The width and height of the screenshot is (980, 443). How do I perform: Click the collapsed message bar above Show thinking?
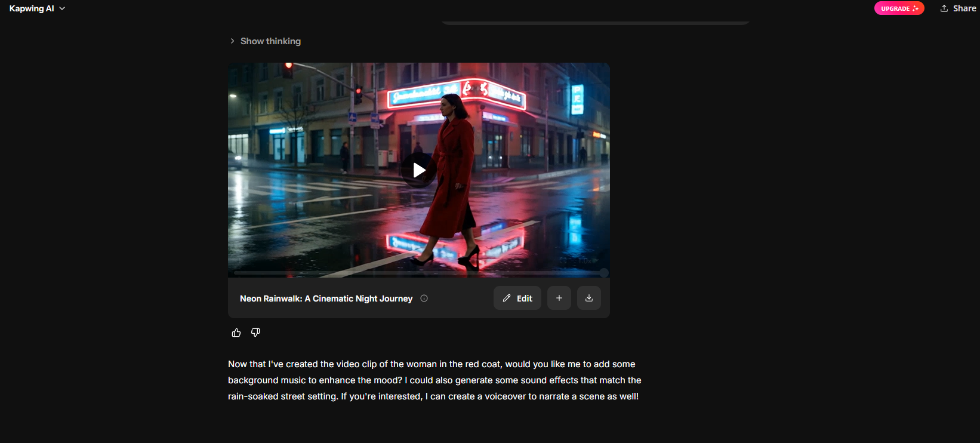click(x=596, y=23)
